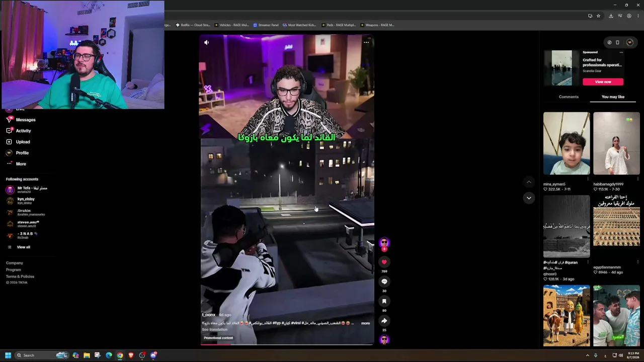644x362 pixels.
Task: Click 'See translation' under the caption
Action: (x=215, y=330)
